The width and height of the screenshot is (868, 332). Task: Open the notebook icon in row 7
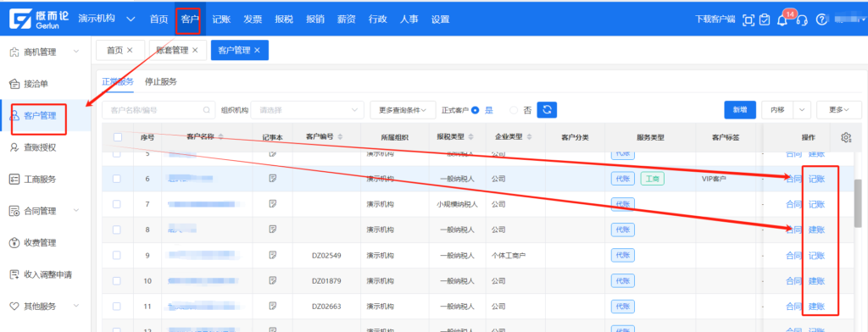coord(272,204)
